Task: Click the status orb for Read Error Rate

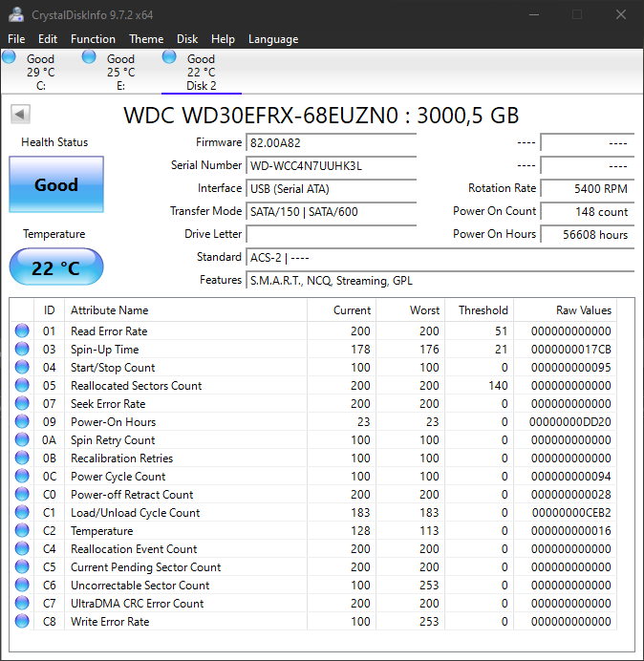Action: [22, 331]
